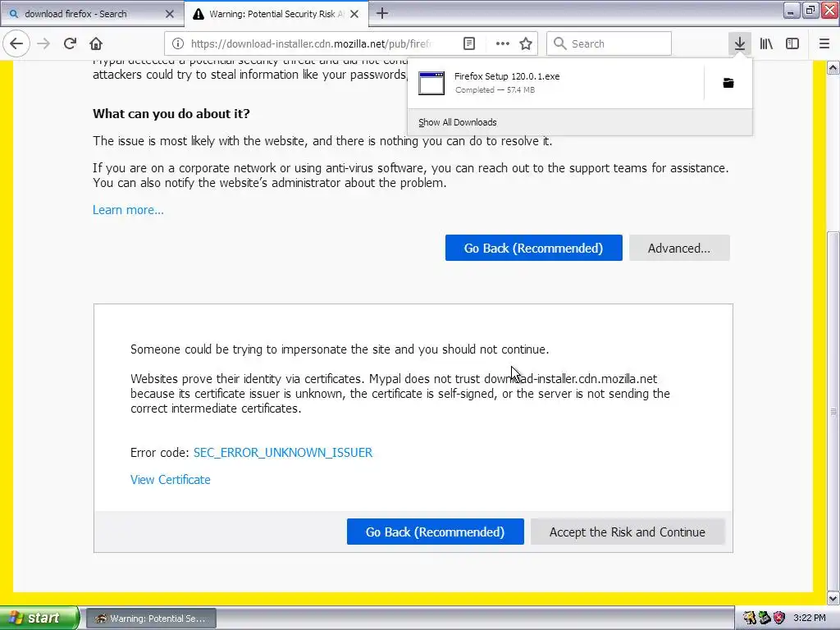Click lower Go Back (Recommended) button
The width and height of the screenshot is (840, 630).
pyautogui.click(x=435, y=532)
